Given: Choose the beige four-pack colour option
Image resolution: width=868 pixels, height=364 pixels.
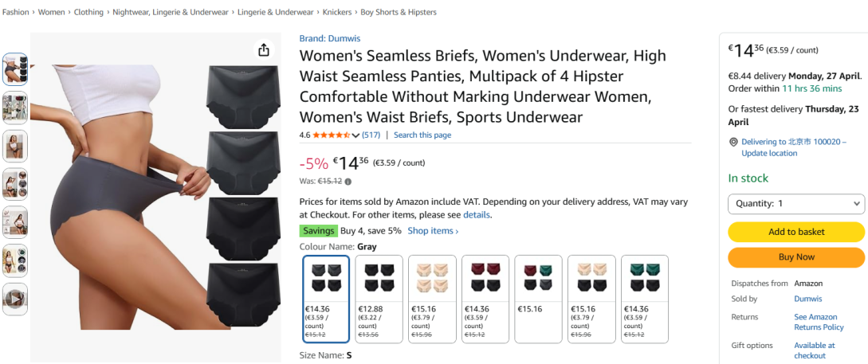Looking at the screenshot, I should 432,299.
